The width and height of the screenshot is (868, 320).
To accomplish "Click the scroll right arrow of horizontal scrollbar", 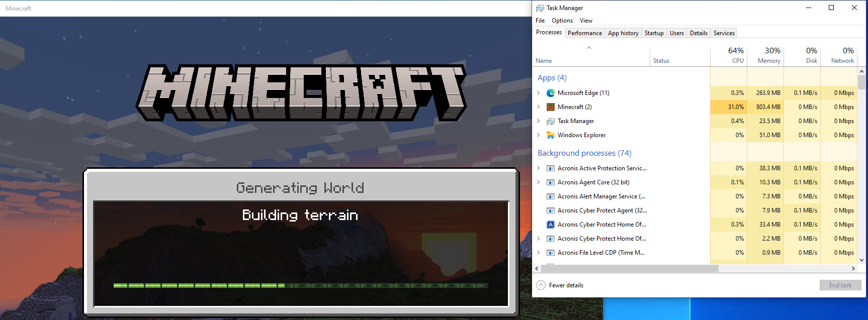I will pyautogui.click(x=853, y=269).
